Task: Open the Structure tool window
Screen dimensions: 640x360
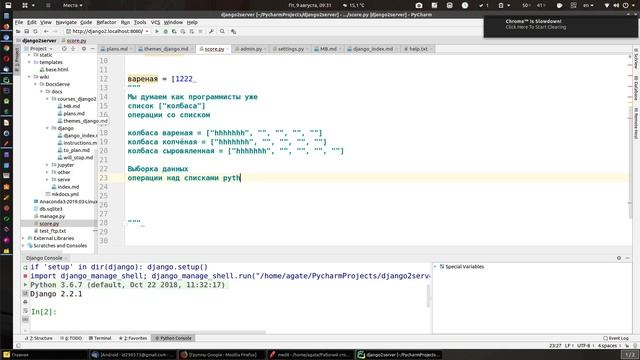Action: click(x=38, y=338)
